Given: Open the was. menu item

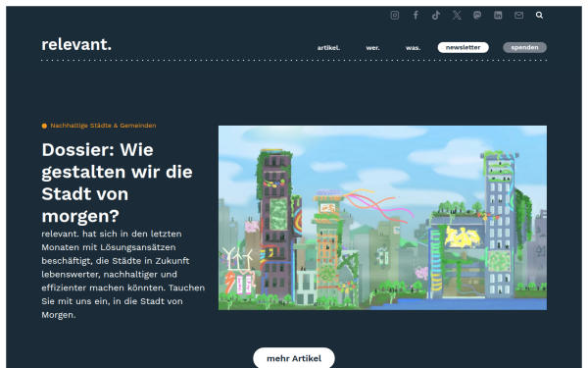Looking at the screenshot, I should (413, 48).
